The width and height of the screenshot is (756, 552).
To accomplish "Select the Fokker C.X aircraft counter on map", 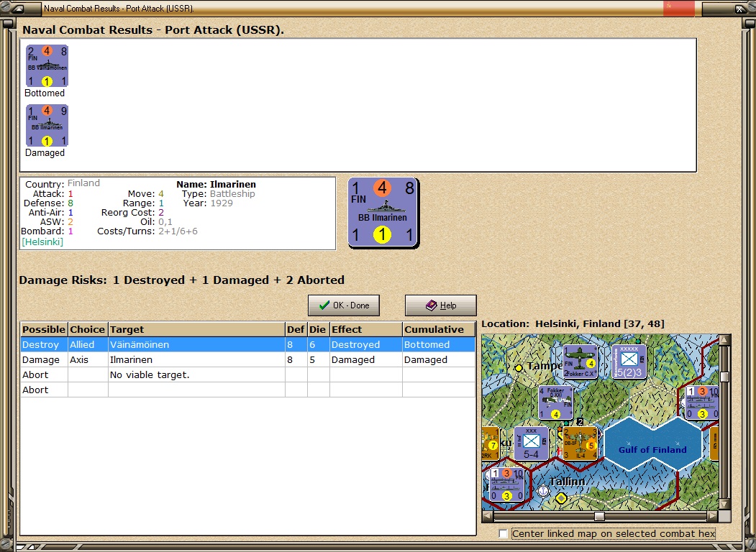I will tap(580, 362).
